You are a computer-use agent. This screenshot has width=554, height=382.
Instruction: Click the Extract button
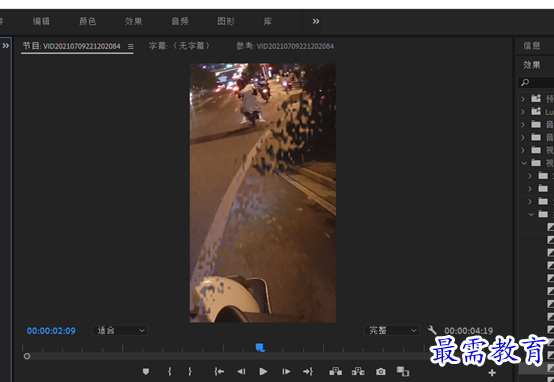pos(358,371)
